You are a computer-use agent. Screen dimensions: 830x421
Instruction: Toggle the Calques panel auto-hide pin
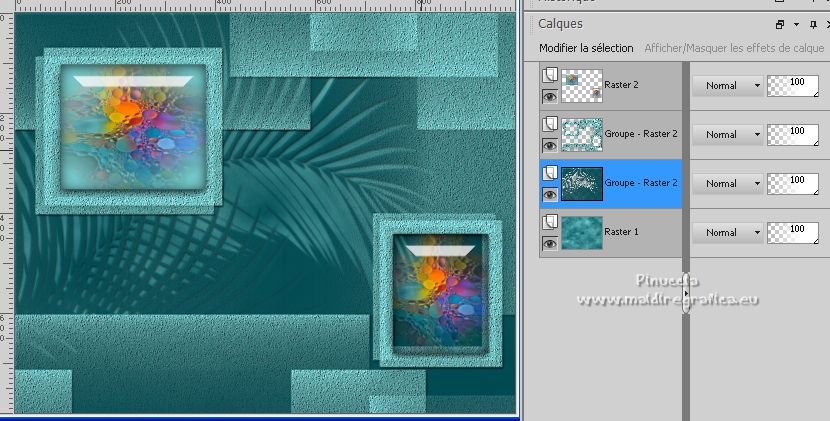tap(814, 24)
